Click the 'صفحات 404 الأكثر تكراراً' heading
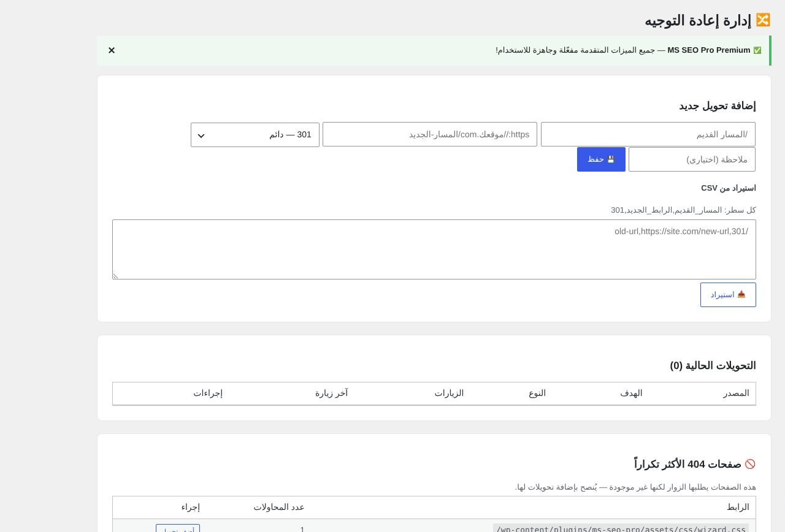This screenshot has width=785, height=532. point(687,465)
